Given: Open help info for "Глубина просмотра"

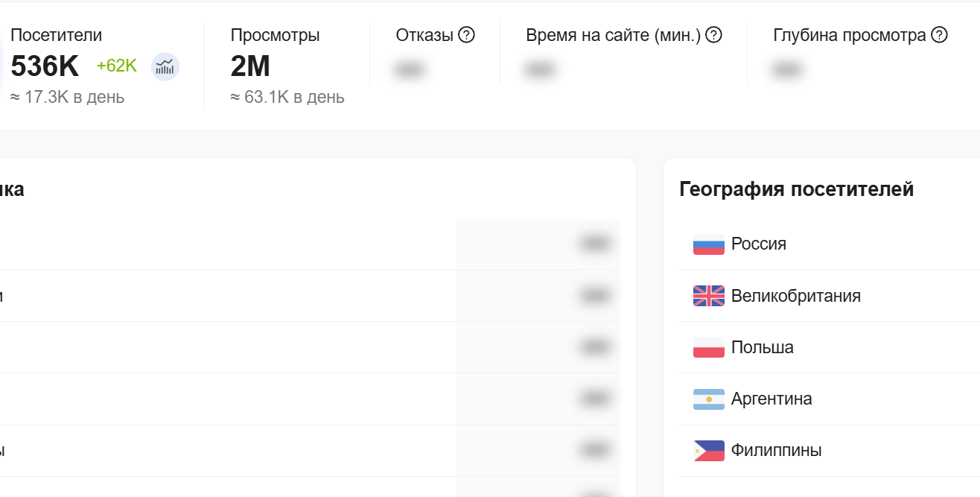Looking at the screenshot, I should (940, 34).
